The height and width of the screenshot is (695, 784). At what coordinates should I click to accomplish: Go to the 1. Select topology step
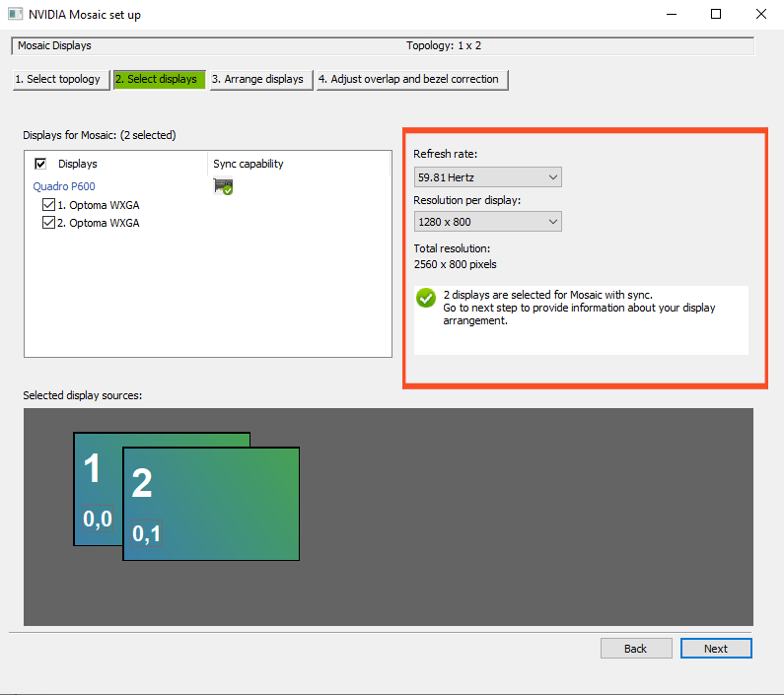61,80
